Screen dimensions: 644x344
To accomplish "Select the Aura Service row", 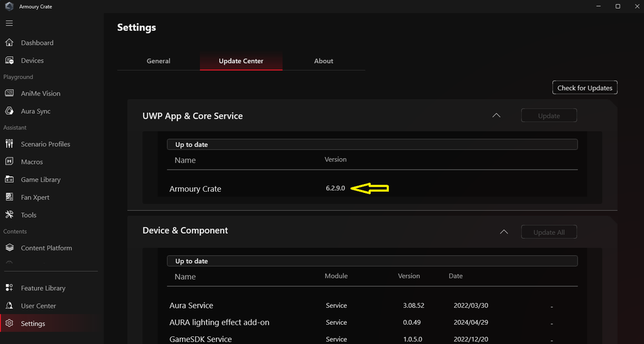I will tap(372, 306).
